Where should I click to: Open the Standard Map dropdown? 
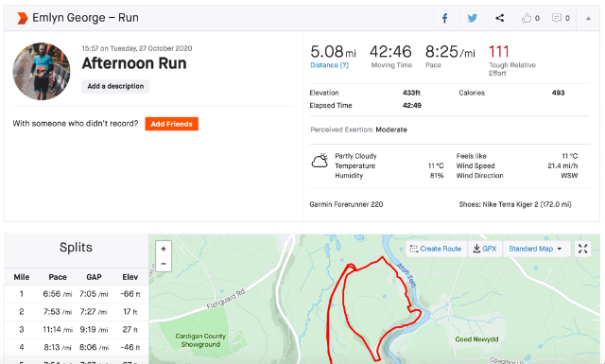coord(536,249)
